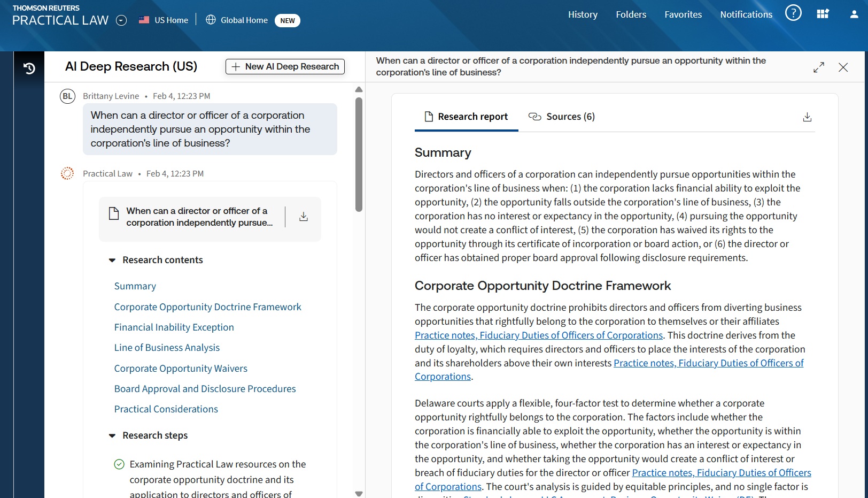The image size is (868, 498).
Task: Start a New AI Deep Research
Action: tap(285, 66)
